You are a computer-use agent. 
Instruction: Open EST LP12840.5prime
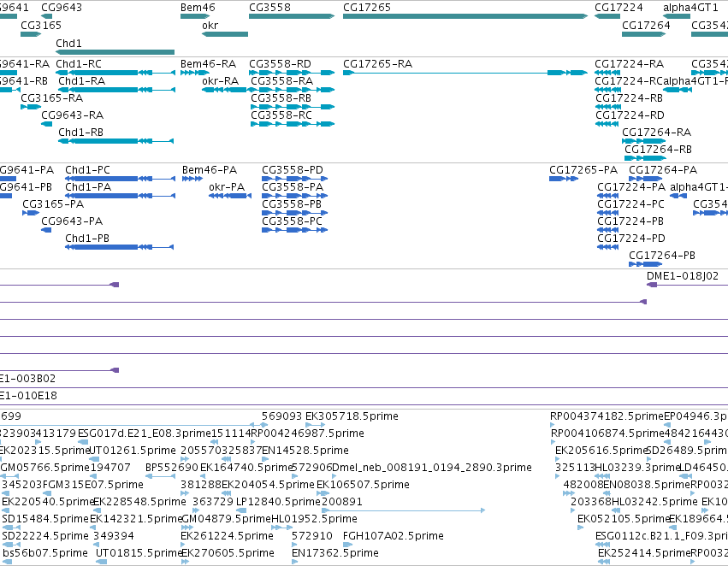278,502
